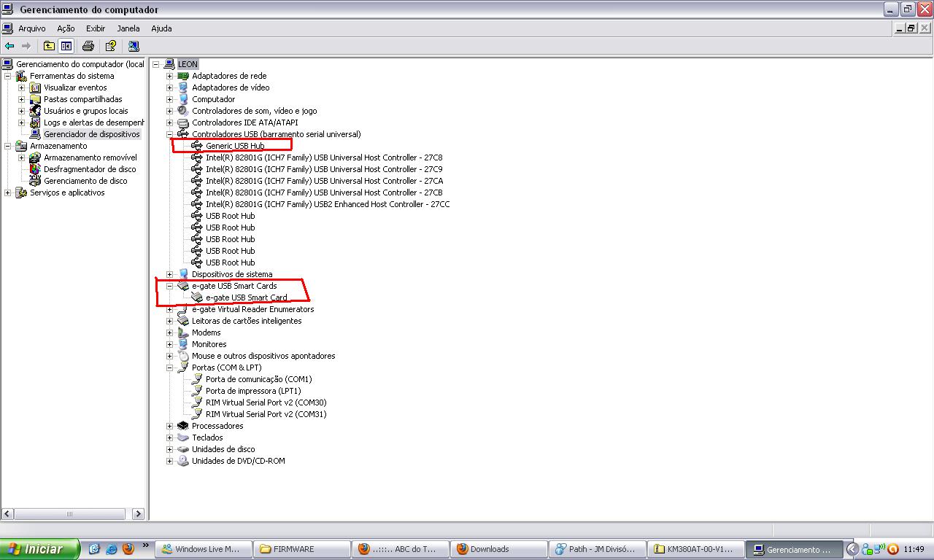Switch to the Downloads taskbar button
The width and height of the screenshot is (934, 560).
tap(499, 549)
